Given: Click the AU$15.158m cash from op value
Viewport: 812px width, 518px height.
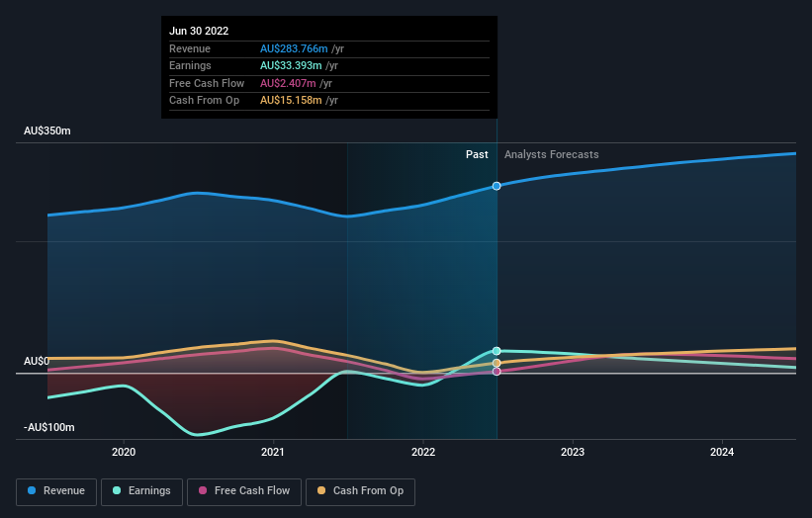Looking at the screenshot, I should coord(291,101).
